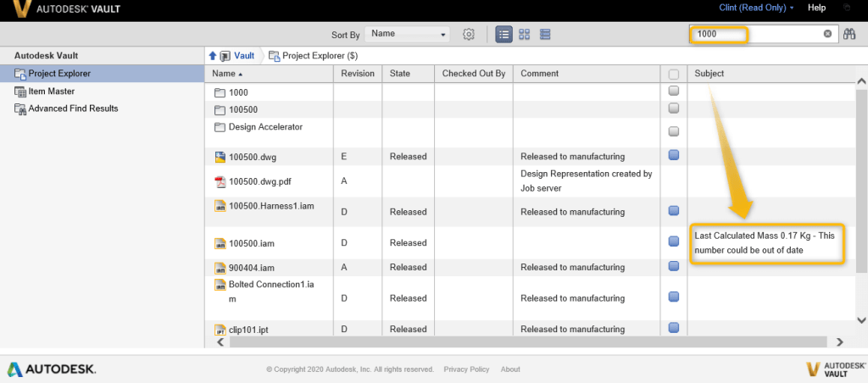The image size is (868, 383).
Task: Click the Help link
Action: coord(816,8)
